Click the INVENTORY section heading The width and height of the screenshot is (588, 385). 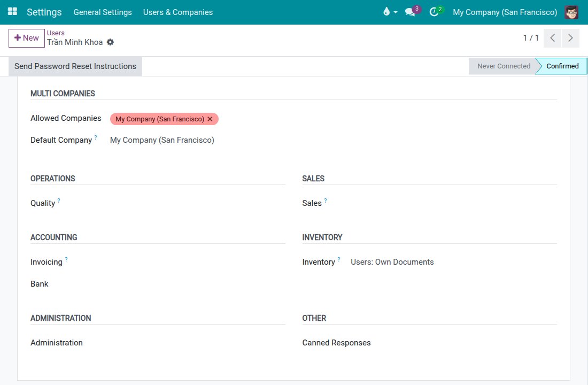pyautogui.click(x=322, y=237)
